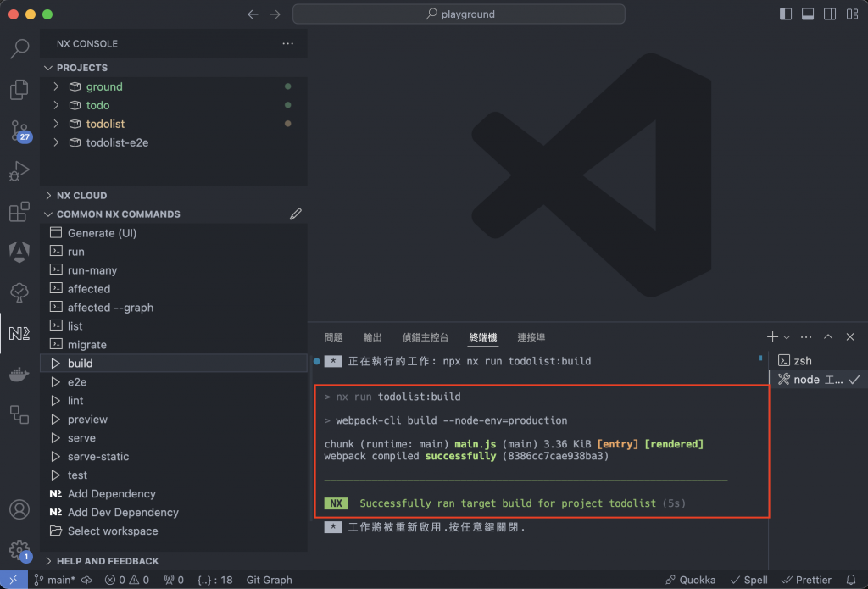Click the ports forwarded 0 status item
This screenshot has width=868, height=589.
click(174, 580)
